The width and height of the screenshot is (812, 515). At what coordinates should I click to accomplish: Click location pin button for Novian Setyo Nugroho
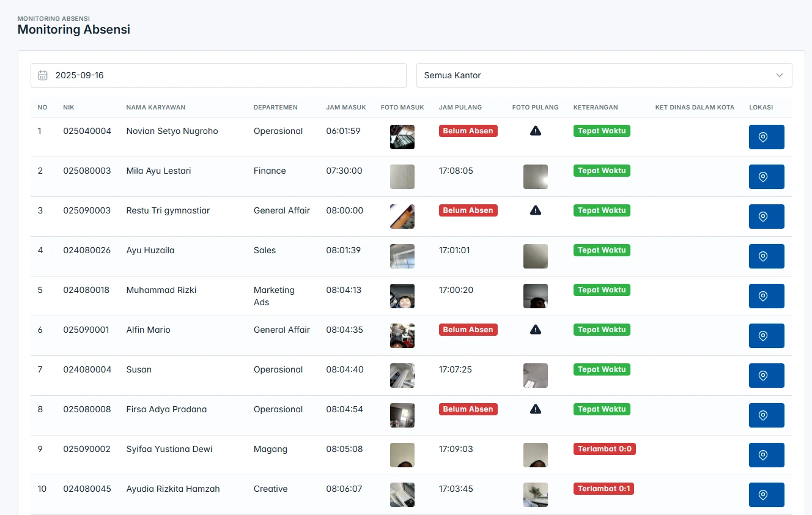(766, 137)
